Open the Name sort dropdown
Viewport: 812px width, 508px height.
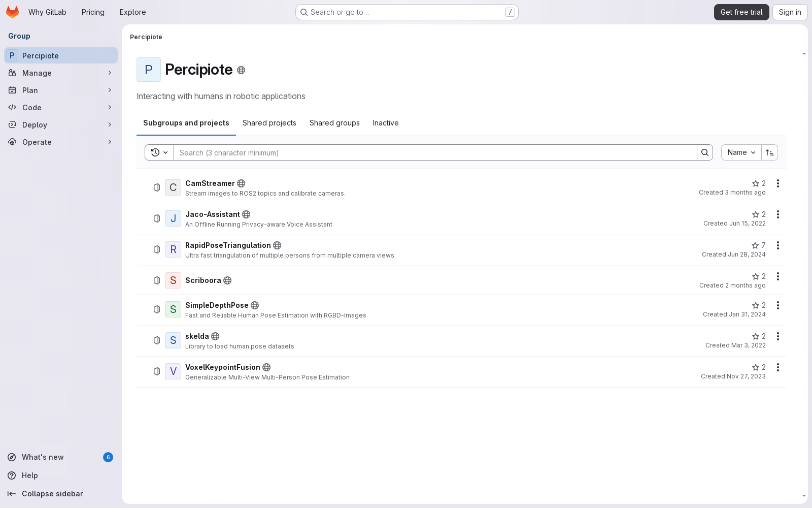741,152
